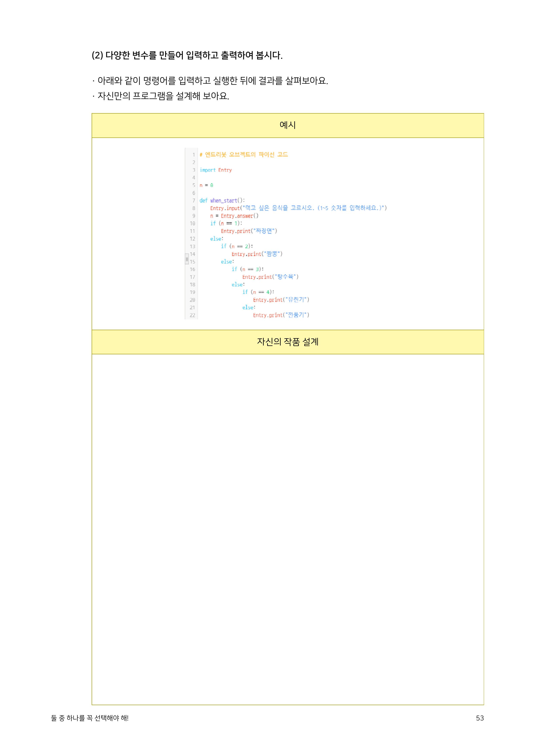Click the Entry.print("짜장면") line
535x756 pixels.
click(249, 231)
